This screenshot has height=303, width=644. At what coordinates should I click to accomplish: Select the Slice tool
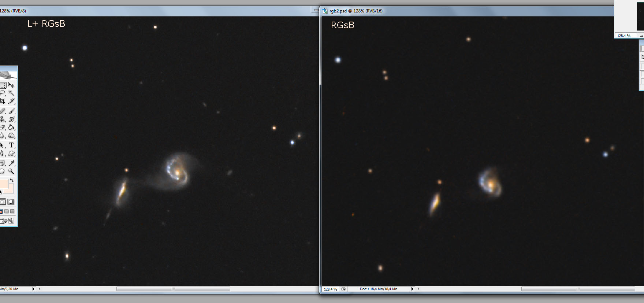point(11,101)
